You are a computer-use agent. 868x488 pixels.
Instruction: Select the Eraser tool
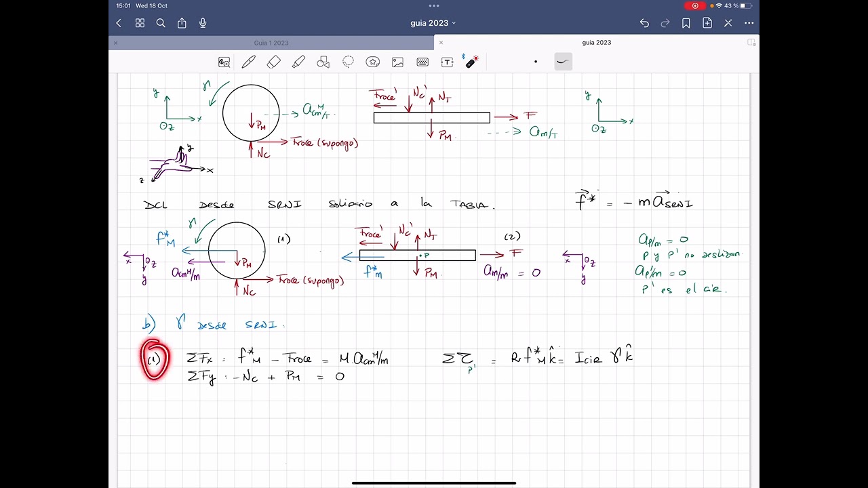click(274, 62)
